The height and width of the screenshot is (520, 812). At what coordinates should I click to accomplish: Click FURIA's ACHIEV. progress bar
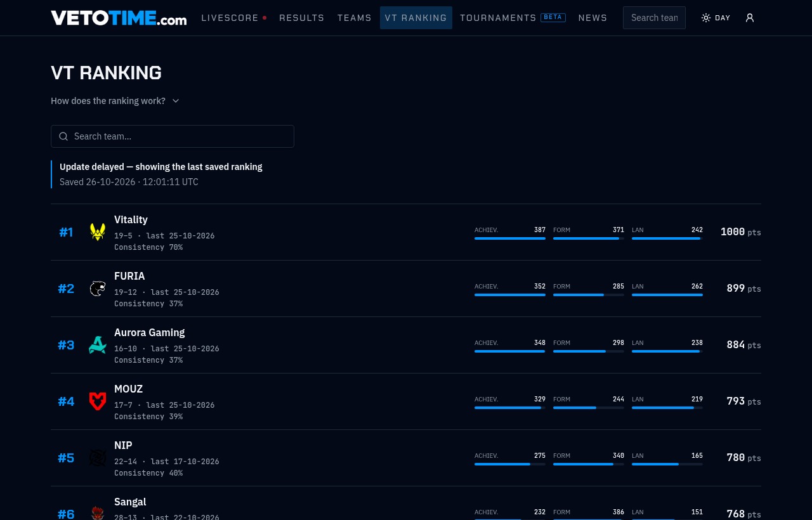click(x=510, y=295)
